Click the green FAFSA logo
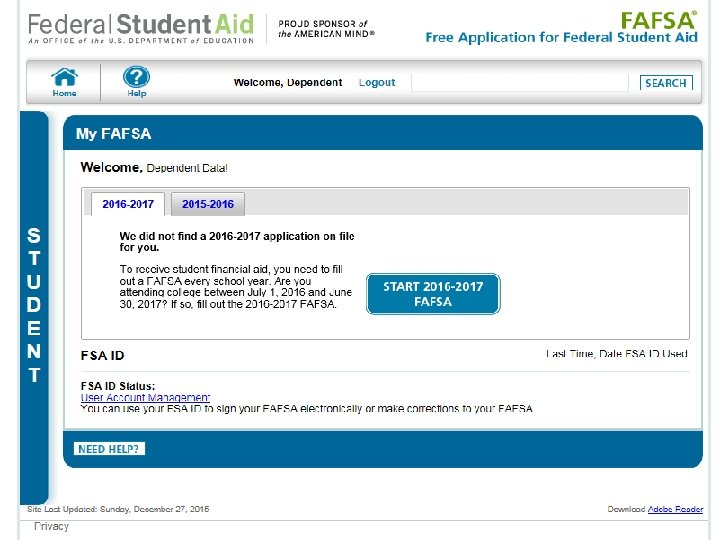 click(x=658, y=20)
